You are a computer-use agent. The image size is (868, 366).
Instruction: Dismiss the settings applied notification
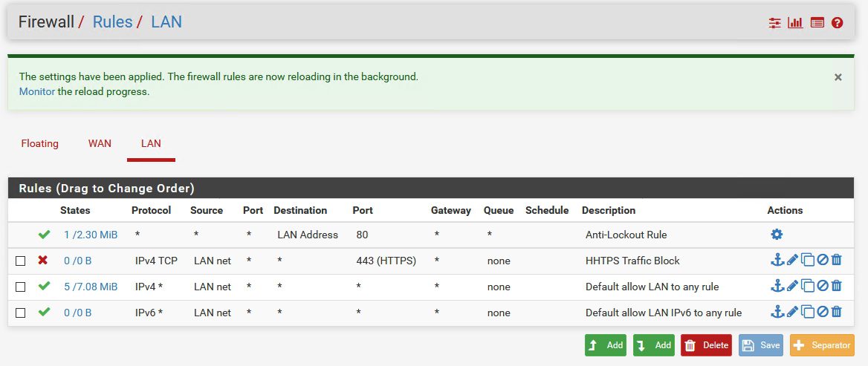pyautogui.click(x=838, y=77)
